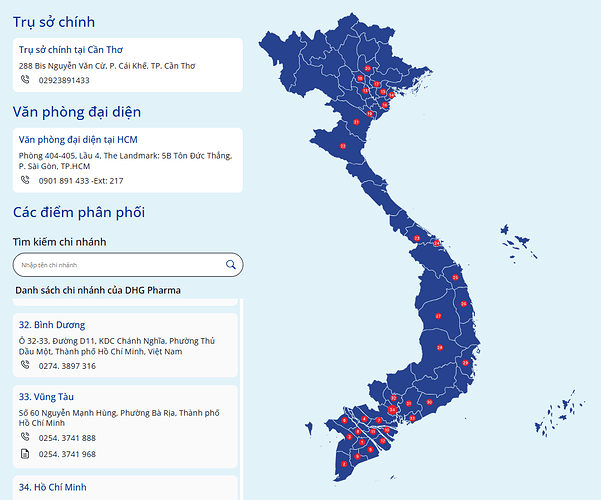Click phone number 0901 891 433 -Ext: 217

[x=81, y=181]
